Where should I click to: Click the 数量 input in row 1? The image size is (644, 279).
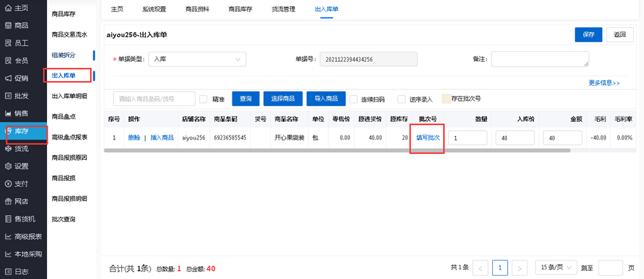(467, 138)
